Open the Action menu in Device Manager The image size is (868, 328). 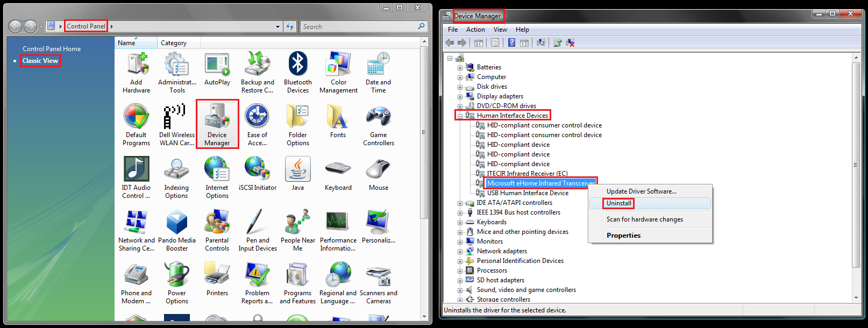click(475, 30)
